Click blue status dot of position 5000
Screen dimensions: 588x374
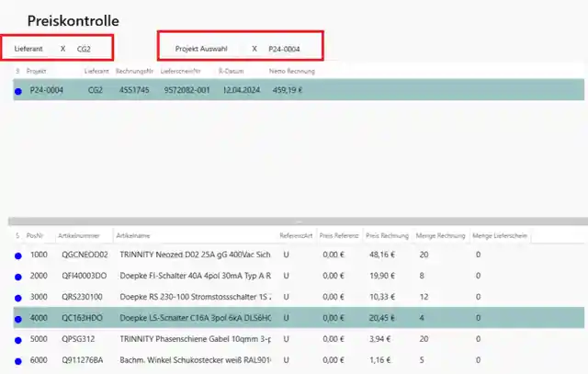18,340
